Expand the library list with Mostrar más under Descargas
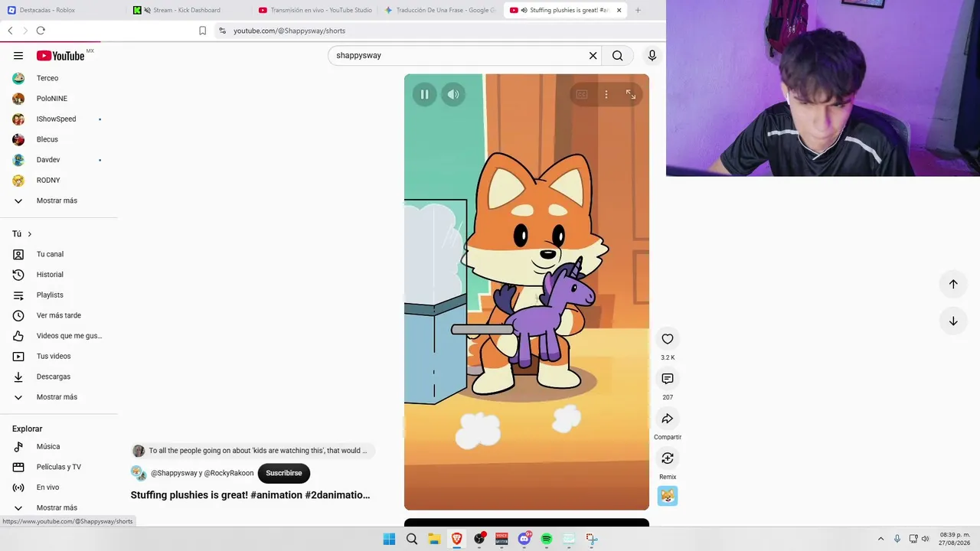Screen dimensions: 980x551 coord(57,397)
